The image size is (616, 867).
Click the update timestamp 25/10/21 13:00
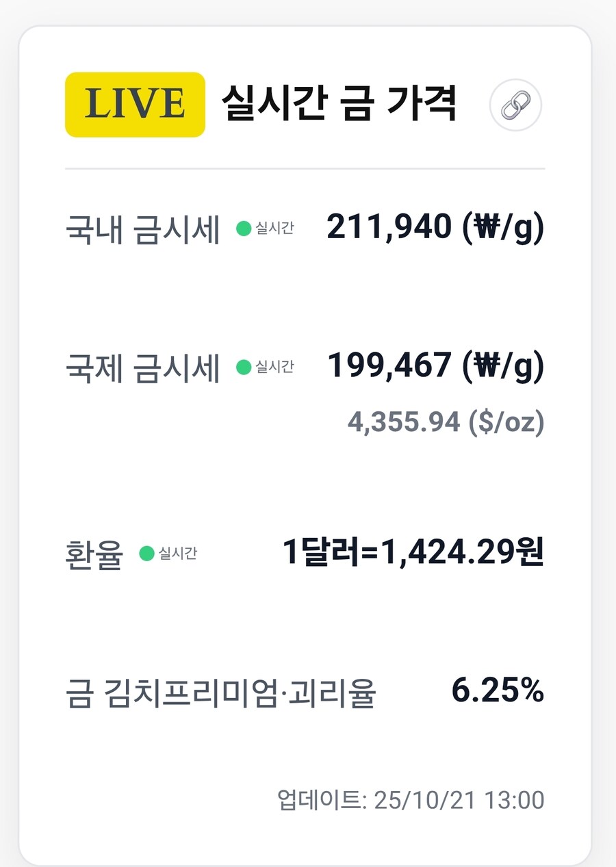click(x=460, y=799)
